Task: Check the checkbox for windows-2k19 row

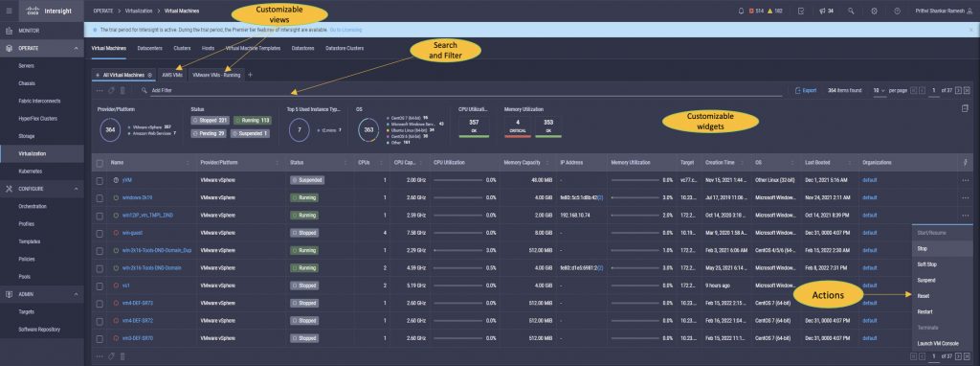Action: coord(100,197)
